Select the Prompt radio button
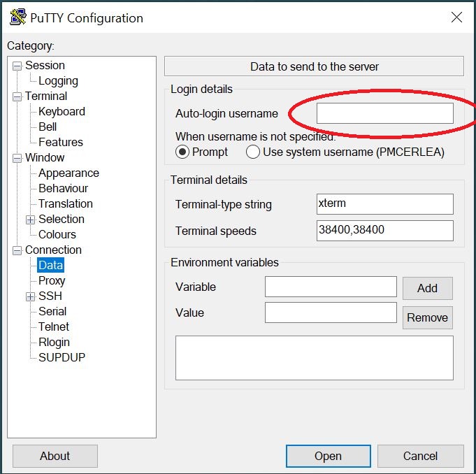The width and height of the screenshot is (476, 474). click(182, 152)
